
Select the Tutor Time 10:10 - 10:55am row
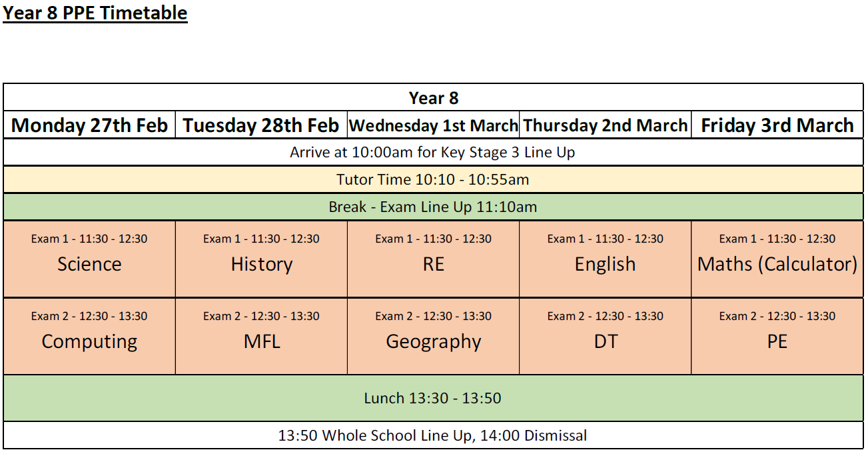point(433,179)
